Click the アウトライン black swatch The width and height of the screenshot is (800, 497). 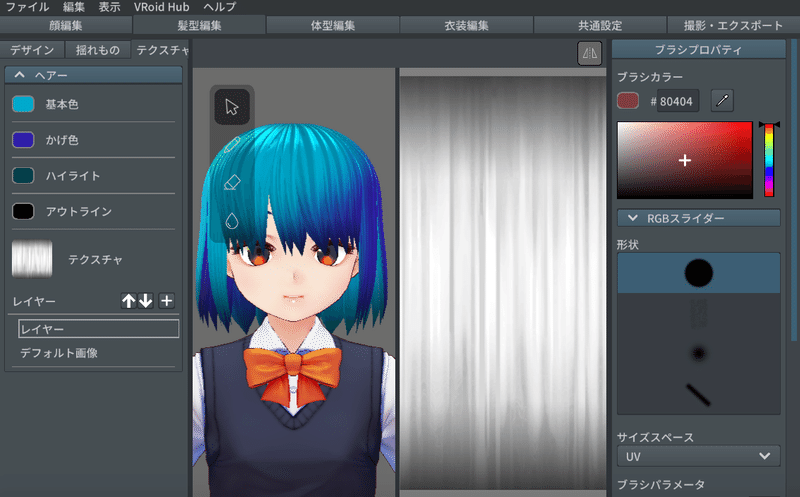click(x=23, y=211)
